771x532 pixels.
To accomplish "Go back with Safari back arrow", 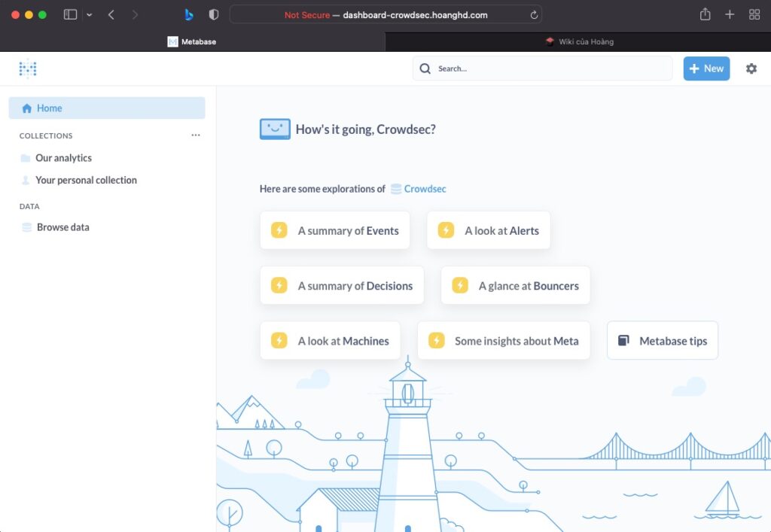I will [x=111, y=15].
